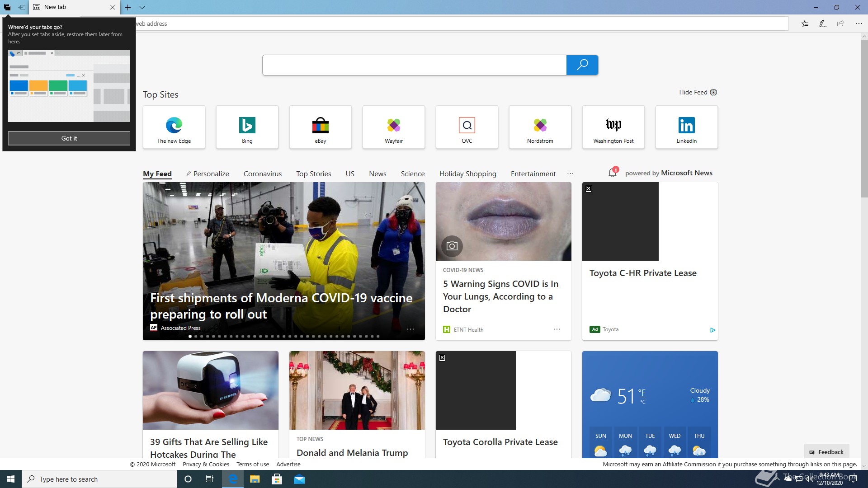
Task: Open LinkedIn top site tile
Action: [x=687, y=127]
